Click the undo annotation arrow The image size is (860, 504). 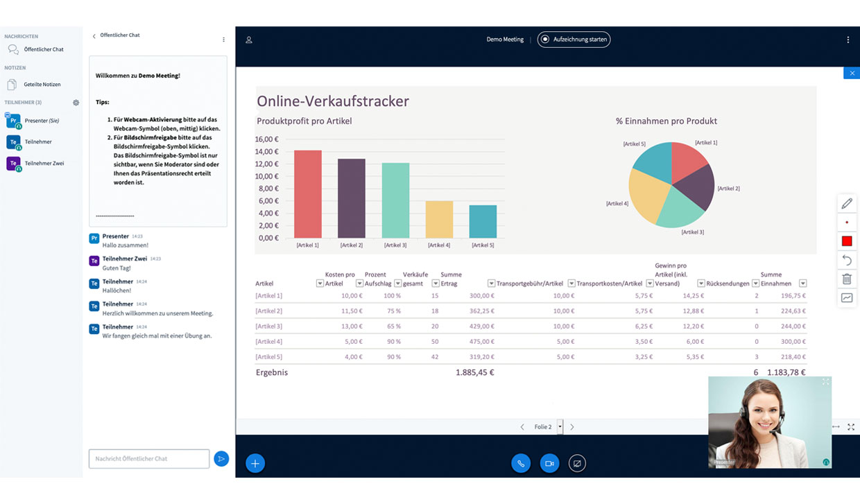(x=846, y=260)
